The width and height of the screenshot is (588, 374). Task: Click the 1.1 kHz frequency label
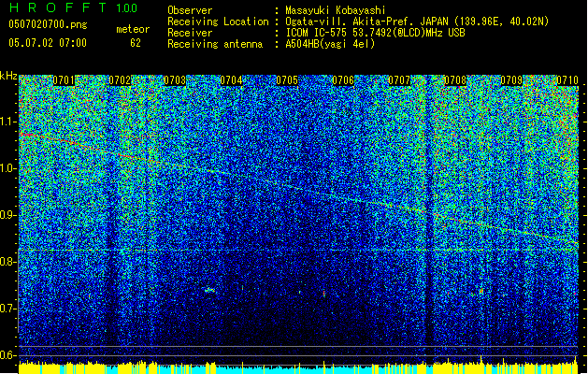pos(8,122)
